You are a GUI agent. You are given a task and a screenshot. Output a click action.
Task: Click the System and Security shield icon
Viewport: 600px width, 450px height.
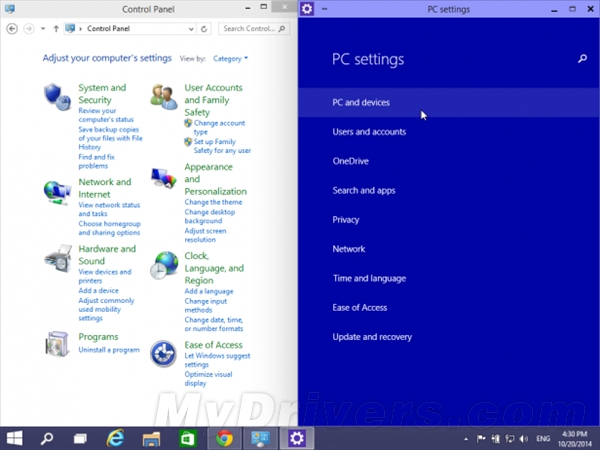pyautogui.click(x=57, y=97)
